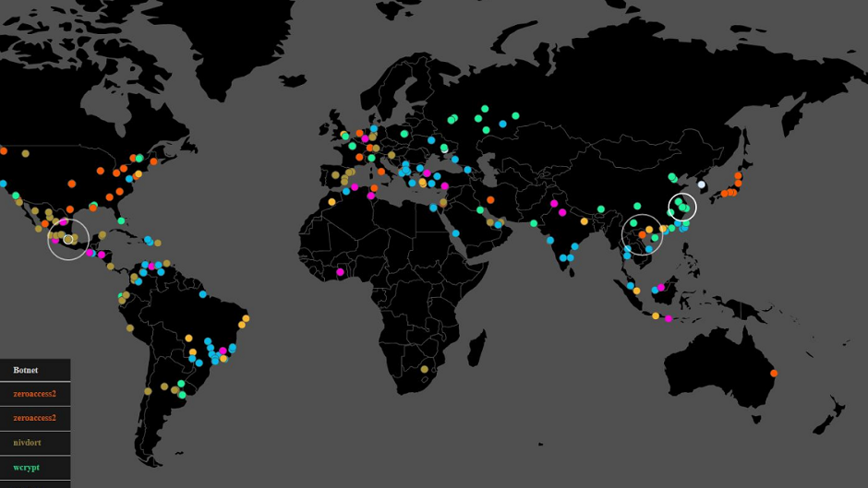Click the small white ring over eastern China

pyautogui.click(x=682, y=207)
